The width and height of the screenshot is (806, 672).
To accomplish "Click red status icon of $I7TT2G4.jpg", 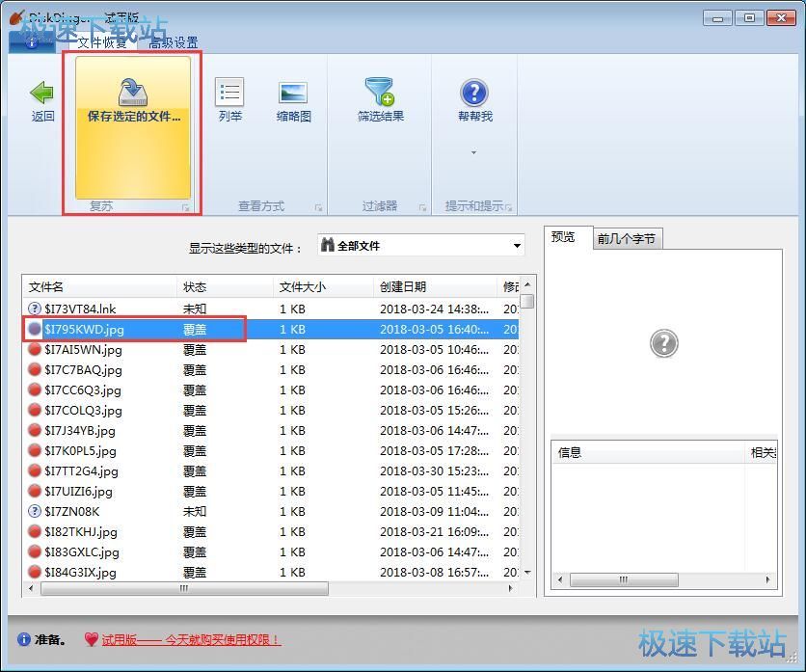I will point(35,470).
